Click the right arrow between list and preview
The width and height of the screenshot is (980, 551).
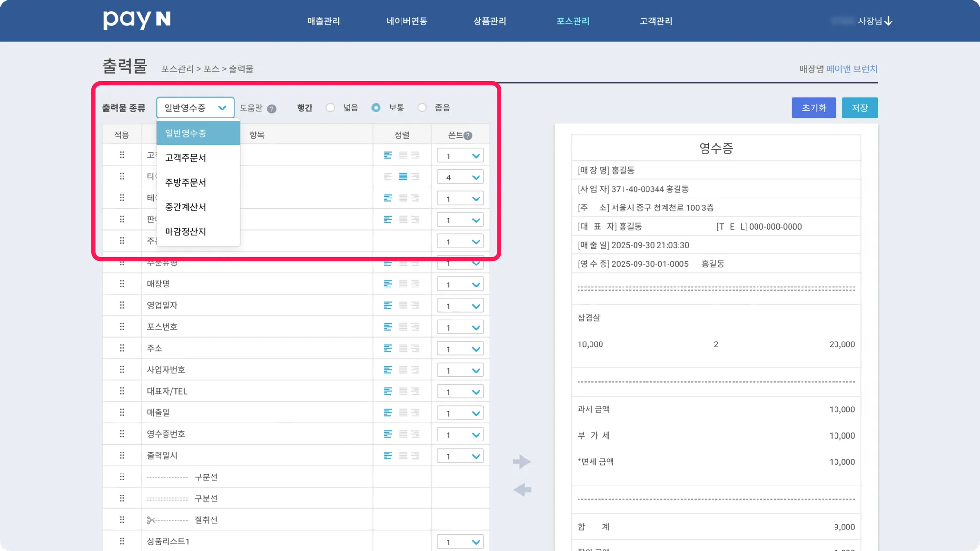click(x=522, y=462)
